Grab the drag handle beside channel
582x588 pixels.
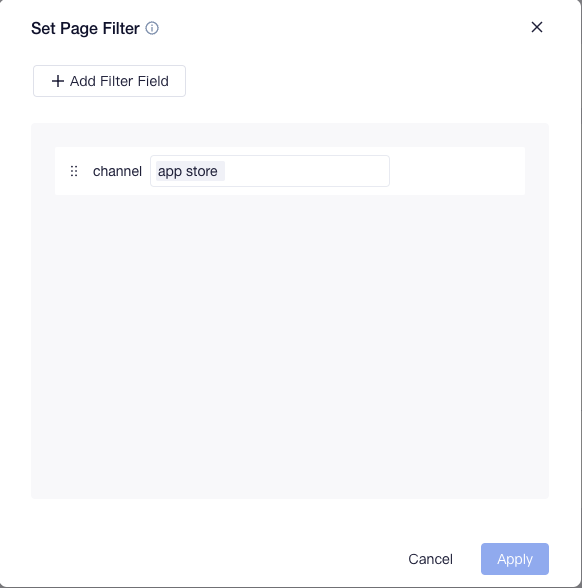74,171
